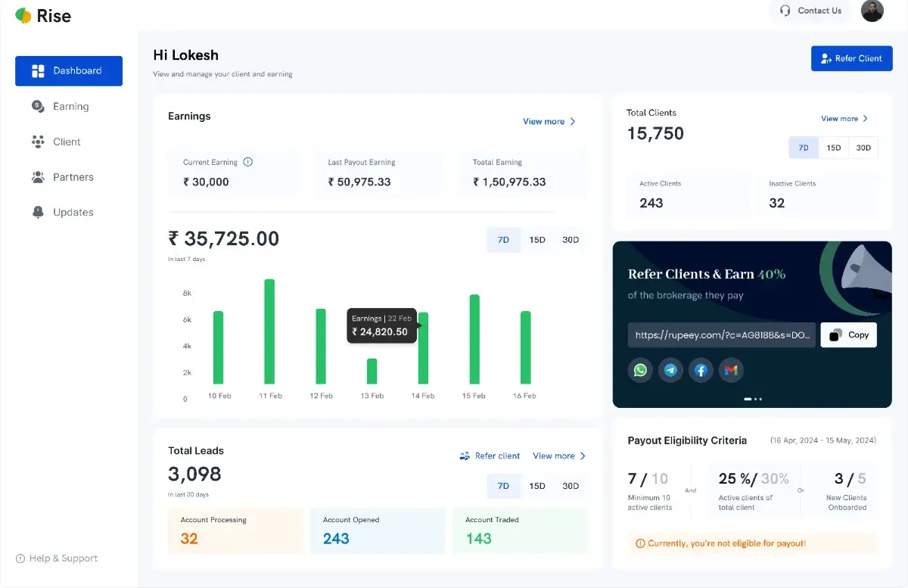Image resolution: width=908 pixels, height=588 pixels.
Task: Open View more link in Total Clients
Action: (x=844, y=119)
